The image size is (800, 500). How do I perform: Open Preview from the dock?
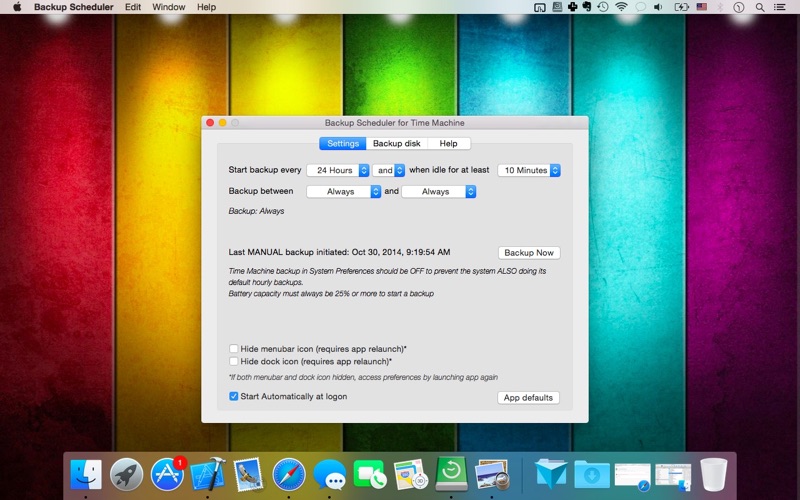tap(492, 474)
